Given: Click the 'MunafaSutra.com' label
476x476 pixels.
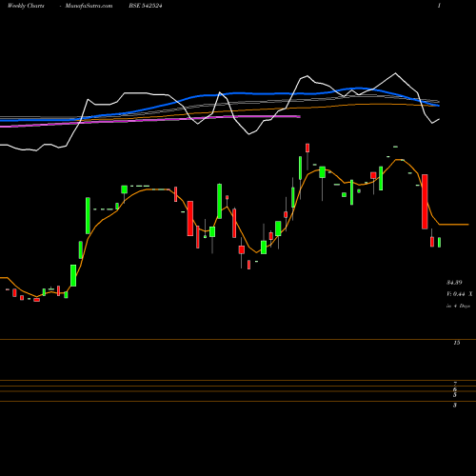Looking at the screenshot, I should [x=89, y=6].
